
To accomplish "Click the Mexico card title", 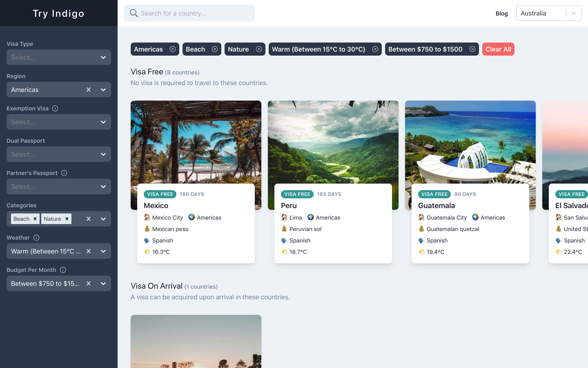I will 156,206.
